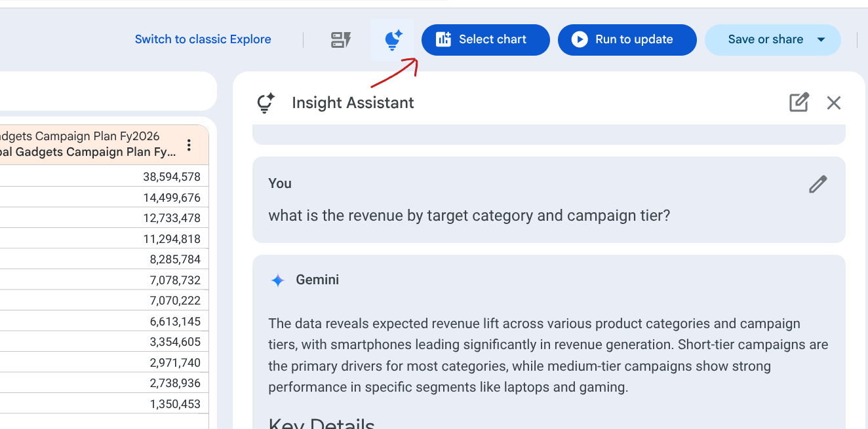
Task: Click the Gemini sparkle icon
Action: coord(277,280)
